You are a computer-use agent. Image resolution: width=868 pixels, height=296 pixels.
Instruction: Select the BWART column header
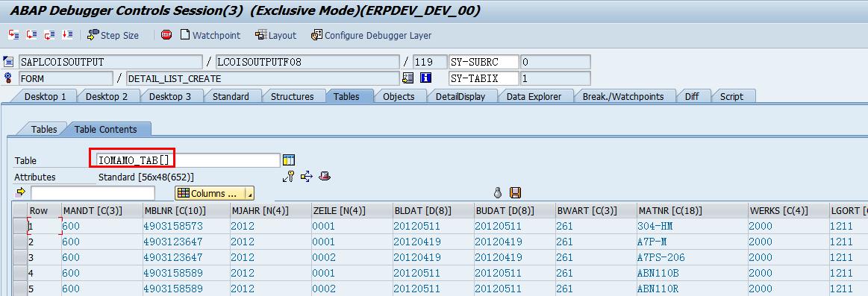click(x=596, y=211)
